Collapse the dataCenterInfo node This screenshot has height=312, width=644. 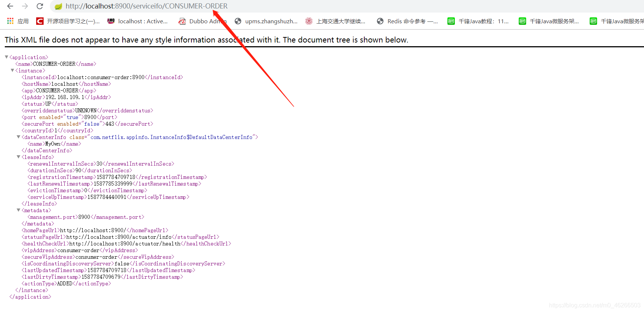click(x=18, y=137)
